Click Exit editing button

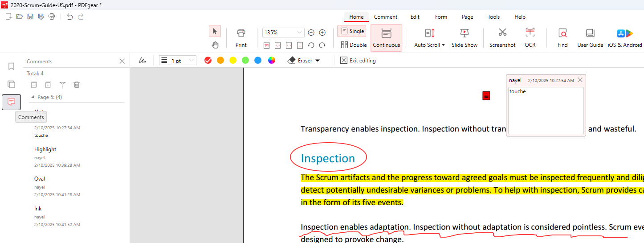358,61
